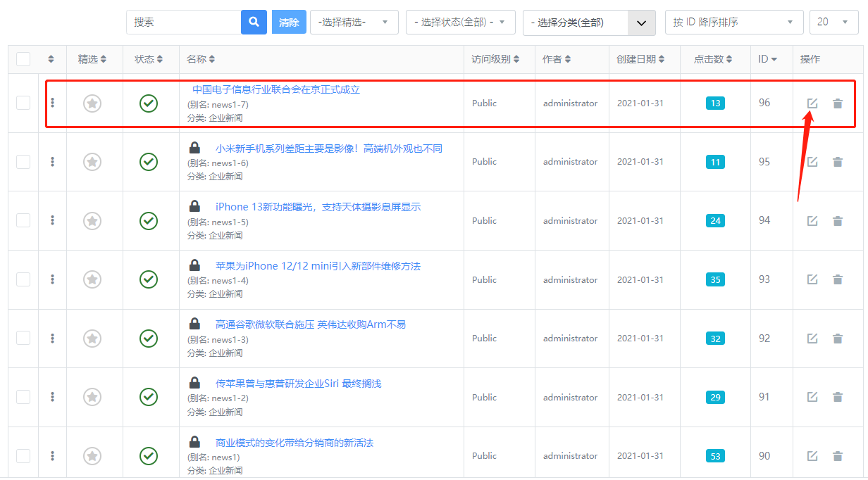Click the blue search magnifier button
The height and width of the screenshot is (480, 868).
click(x=254, y=23)
